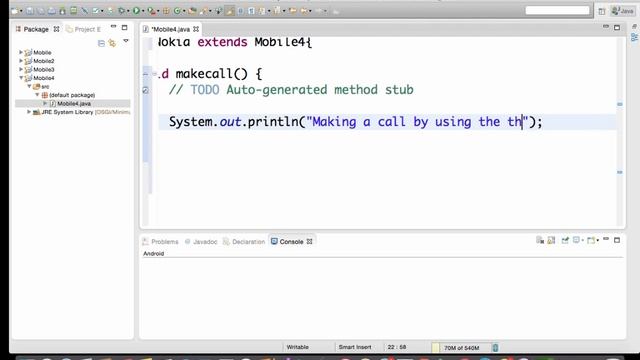This screenshot has height=360, width=640.
Task: Switch to the Project Explorer tab
Action: pos(84,29)
